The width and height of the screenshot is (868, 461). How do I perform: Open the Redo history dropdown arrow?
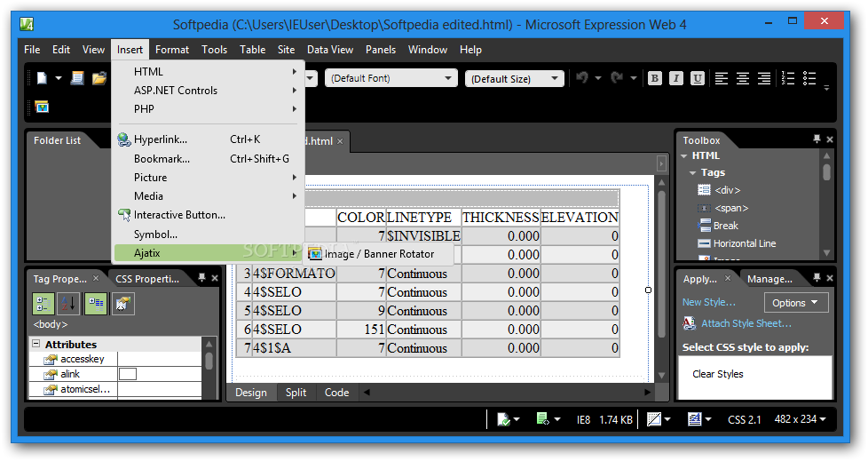(x=634, y=78)
